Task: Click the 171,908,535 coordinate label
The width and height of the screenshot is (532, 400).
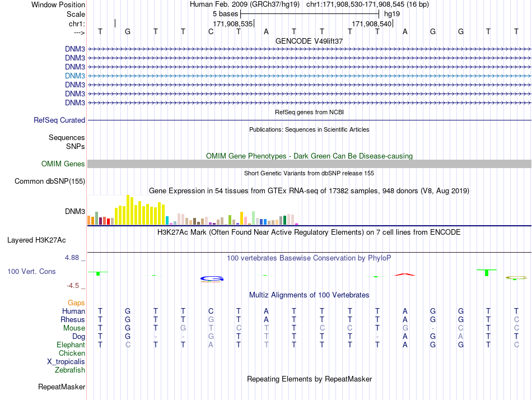Action: click(233, 24)
